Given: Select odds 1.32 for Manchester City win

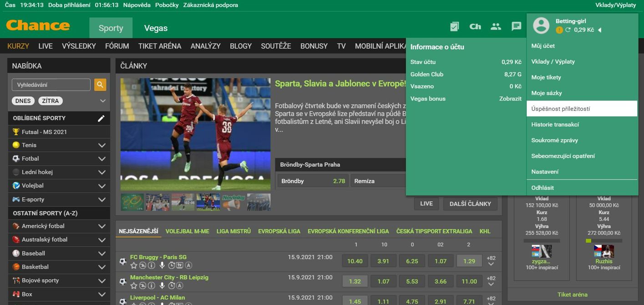Looking at the screenshot, I should [355, 281].
